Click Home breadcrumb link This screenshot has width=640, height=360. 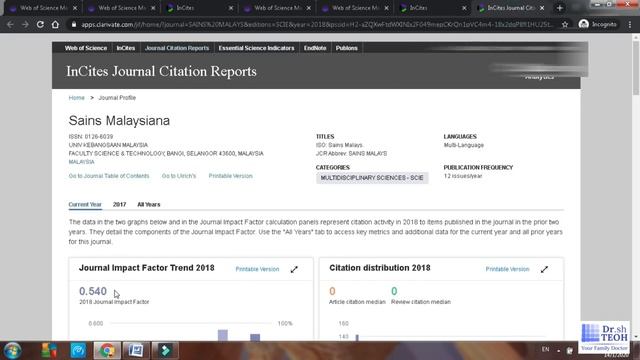coord(76,98)
